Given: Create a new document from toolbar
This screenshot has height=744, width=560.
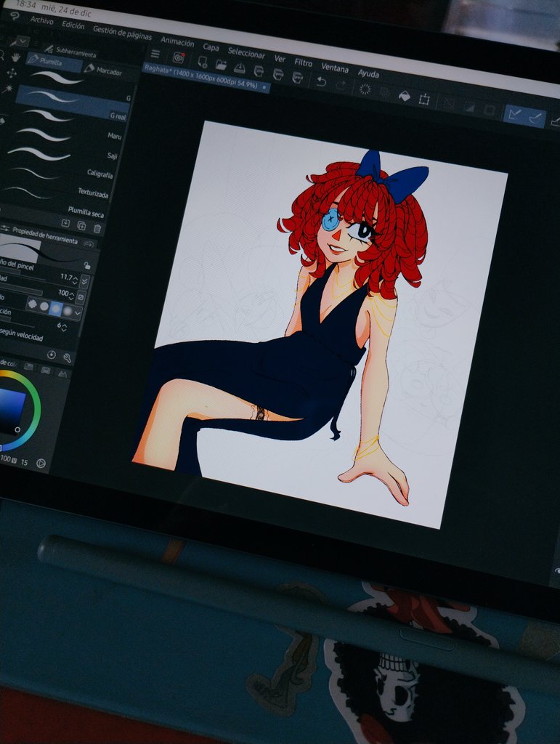Looking at the screenshot, I should [x=203, y=61].
